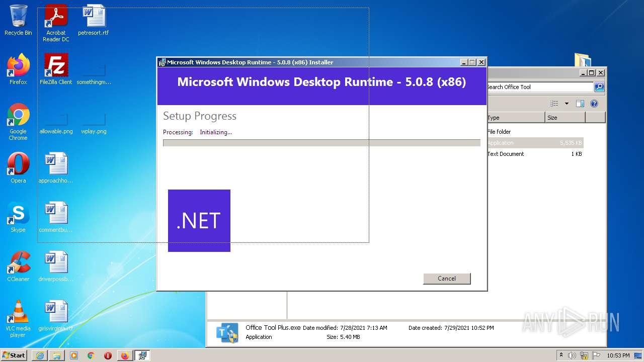Click the .NET logo in installer

point(199,221)
